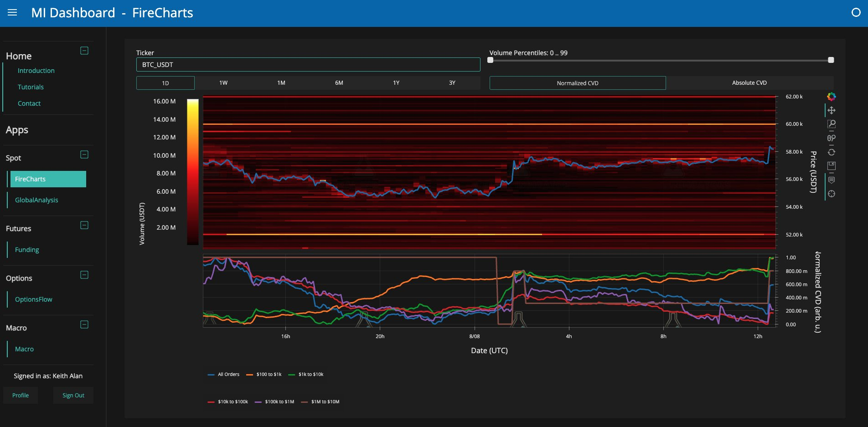Collapse the Spot section

tap(84, 154)
